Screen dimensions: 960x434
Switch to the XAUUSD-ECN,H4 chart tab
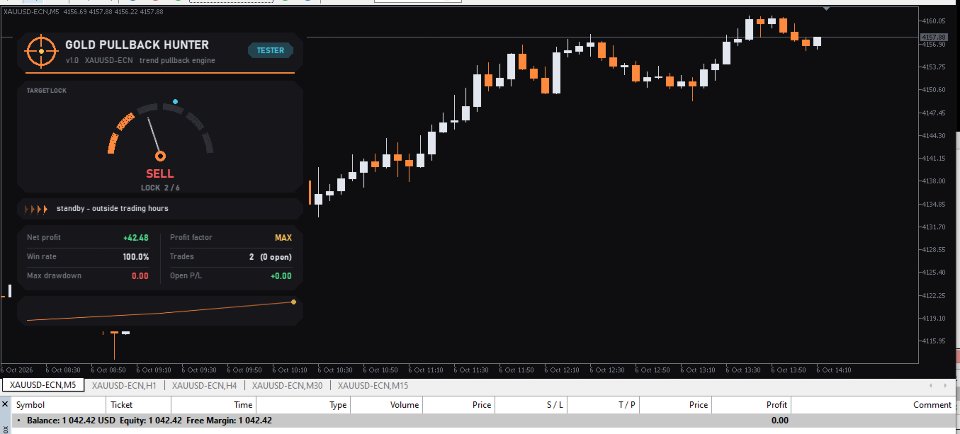click(204, 386)
